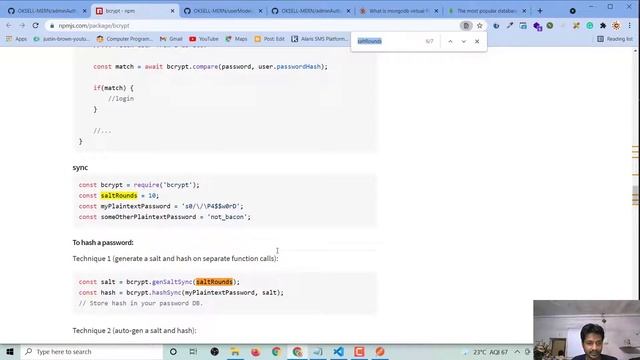Open the Maps bookmark
This screenshot has width=640, height=360.
click(x=236, y=39)
